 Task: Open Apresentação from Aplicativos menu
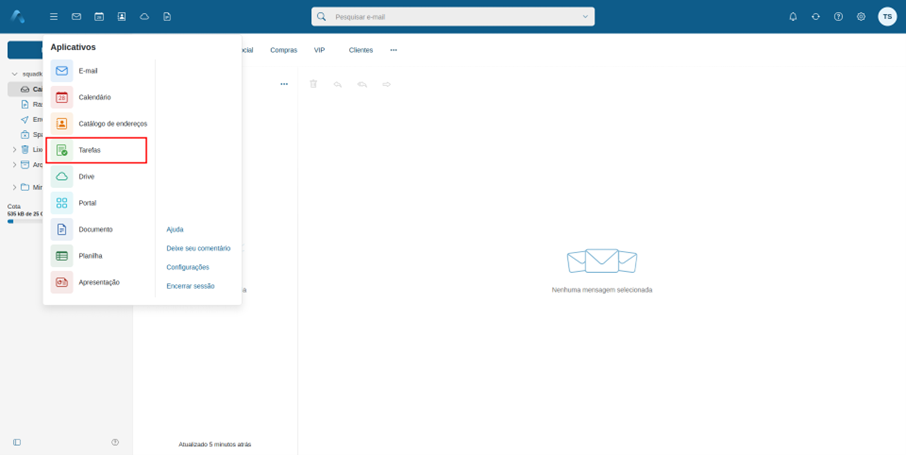[98, 282]
